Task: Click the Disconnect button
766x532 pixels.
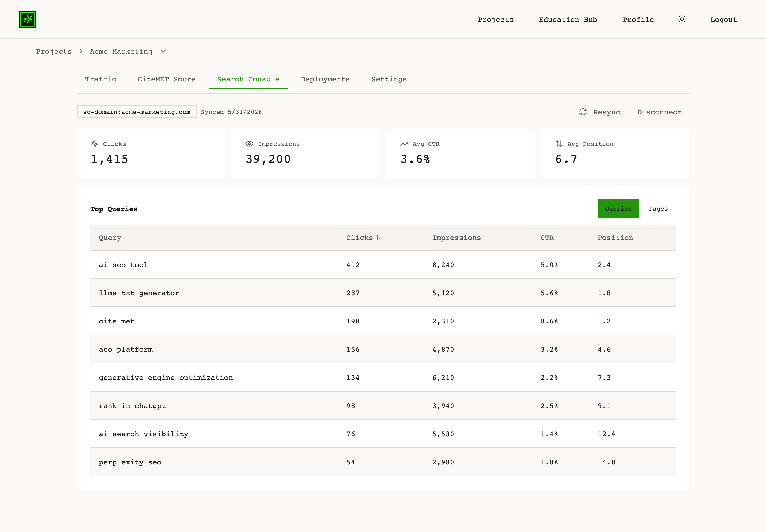Action: pos(659,112)
